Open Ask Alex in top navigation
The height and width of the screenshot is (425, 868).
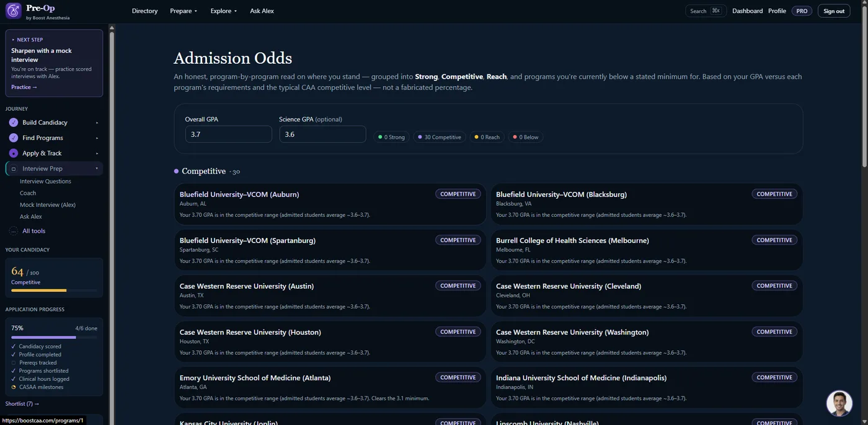(262, 11)
